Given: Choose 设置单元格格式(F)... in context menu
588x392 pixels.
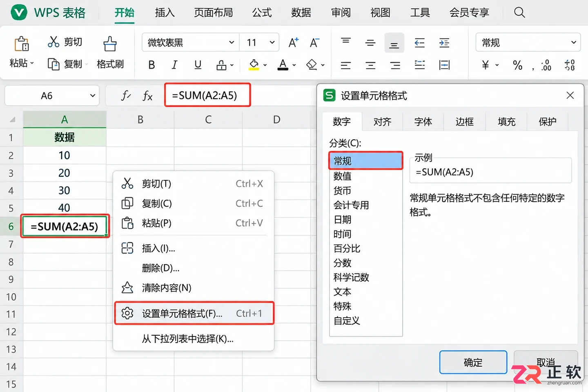Looking at the screenshot, I should point(194,313).
